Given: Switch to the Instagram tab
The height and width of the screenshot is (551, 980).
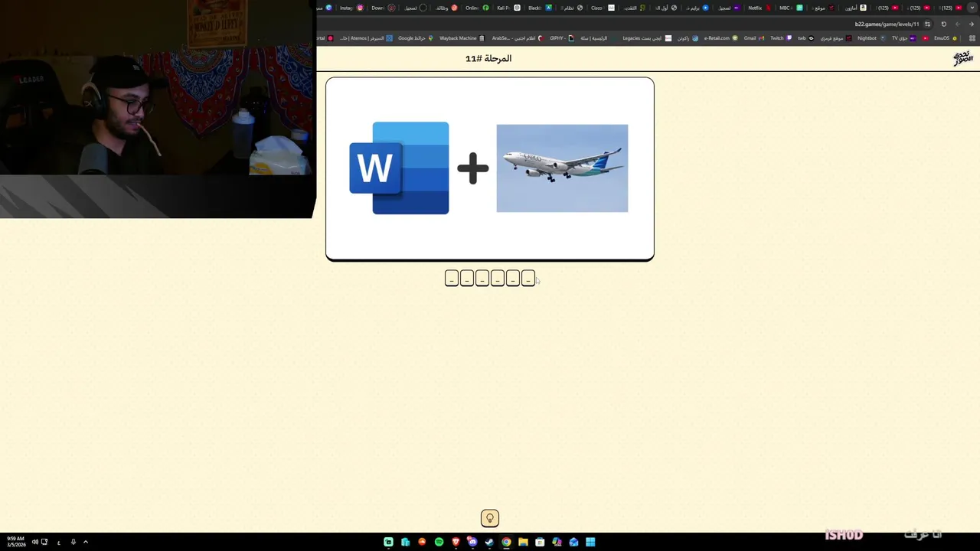Looking at the screenshot, I should 351,8.
